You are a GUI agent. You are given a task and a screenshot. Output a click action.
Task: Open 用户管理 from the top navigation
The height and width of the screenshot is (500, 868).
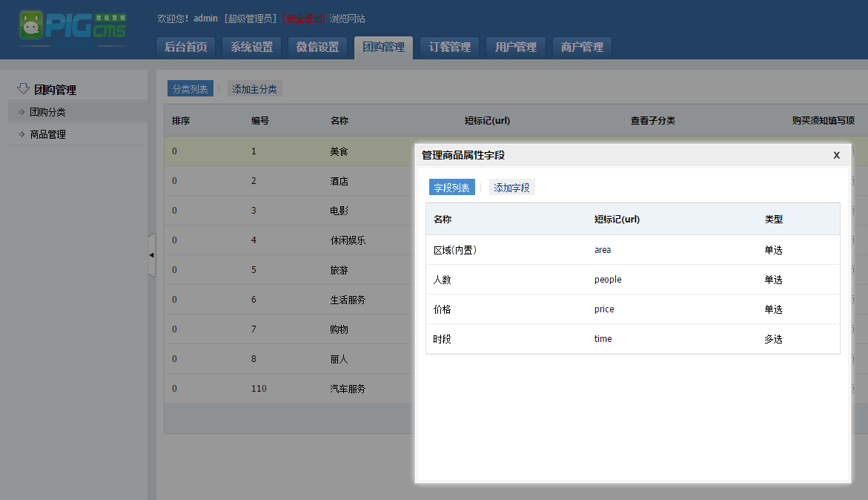pyautogui.click(x=515, y=47)
